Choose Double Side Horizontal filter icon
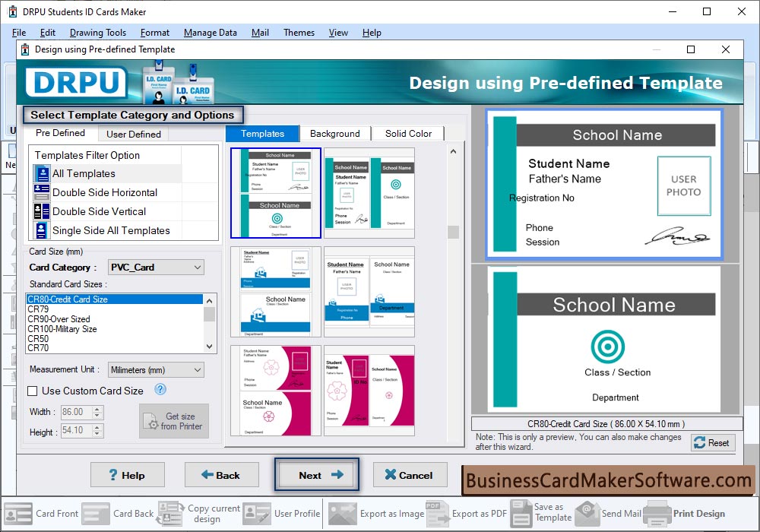The width and height of the screenshot is (760, 532). (41, 192)
